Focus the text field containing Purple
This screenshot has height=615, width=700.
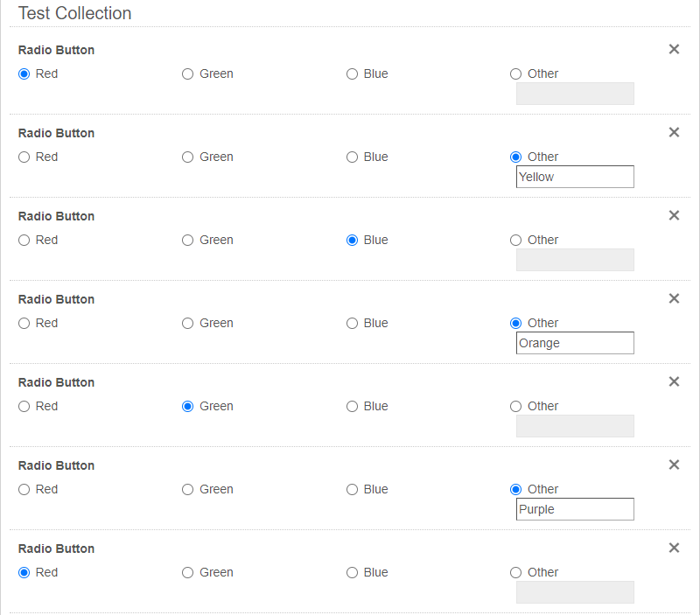575,509
